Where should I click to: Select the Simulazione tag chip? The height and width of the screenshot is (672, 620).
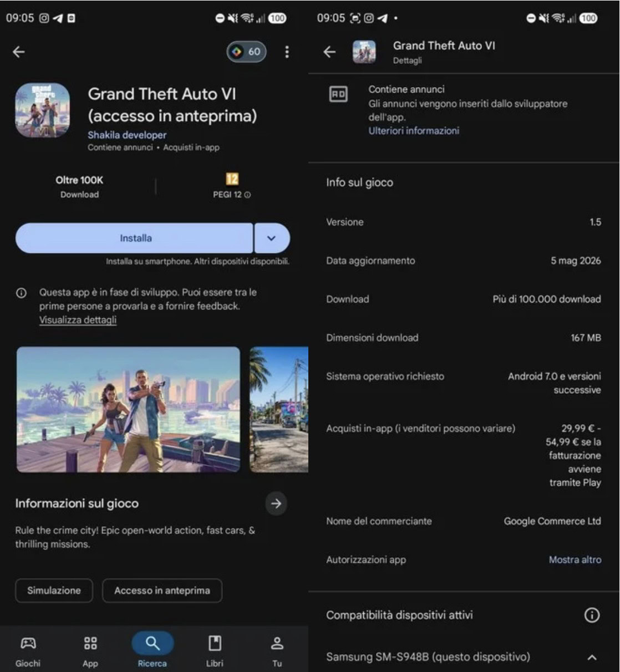click(x=54, y=590)
